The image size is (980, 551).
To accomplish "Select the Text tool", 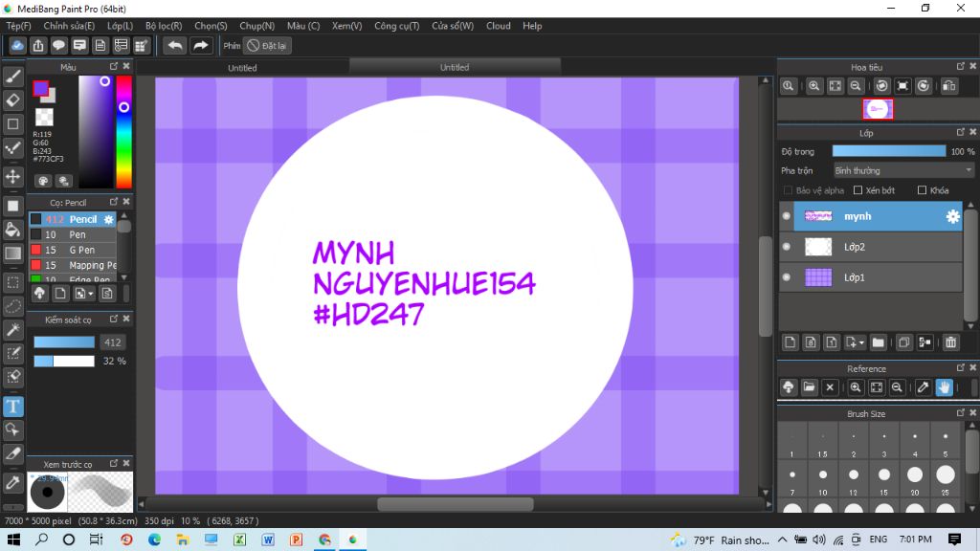I will pos(13,407).
